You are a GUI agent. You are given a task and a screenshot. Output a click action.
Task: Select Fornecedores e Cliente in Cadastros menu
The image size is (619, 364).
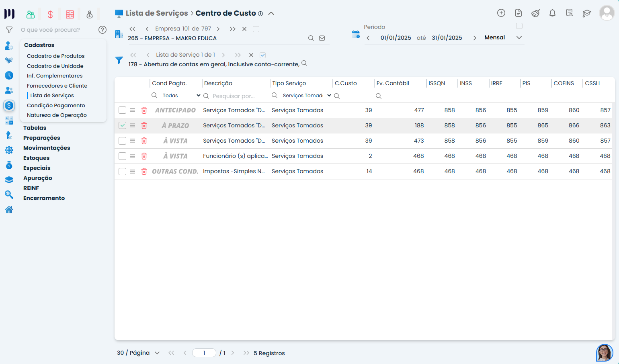pyautogui.click(x=57, y=86)
